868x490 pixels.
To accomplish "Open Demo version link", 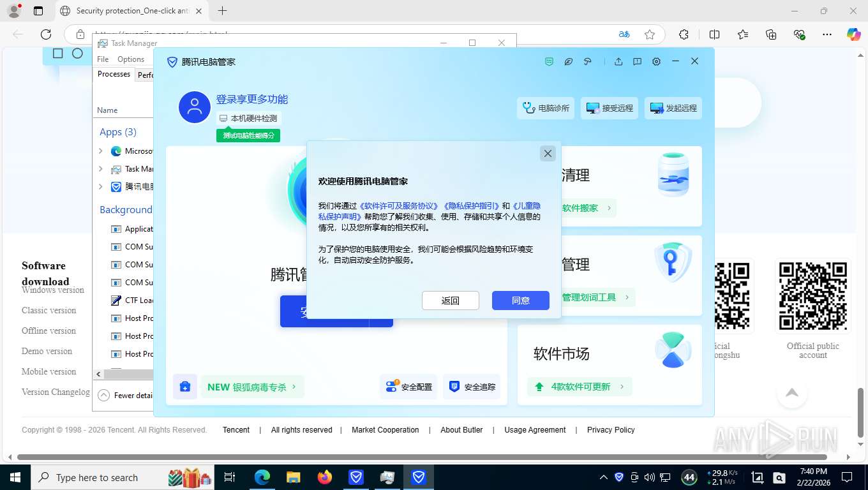I will [x=47, y=351].
